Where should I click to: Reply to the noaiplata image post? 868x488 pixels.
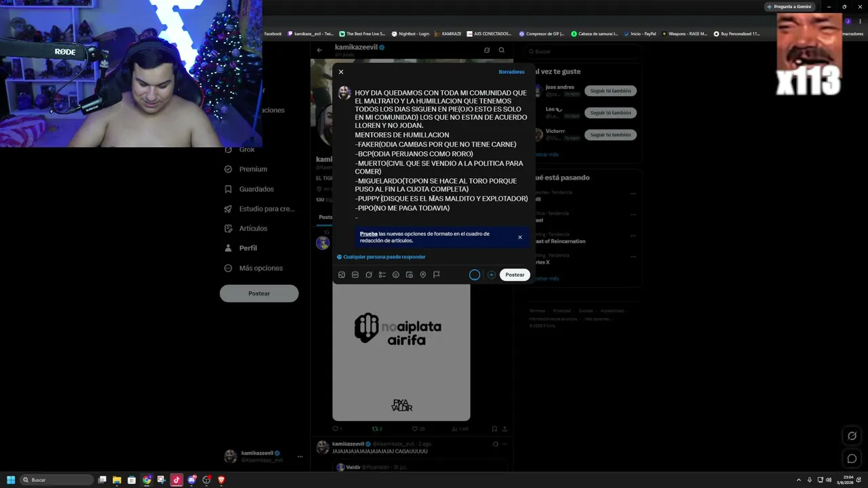[336, 429]
